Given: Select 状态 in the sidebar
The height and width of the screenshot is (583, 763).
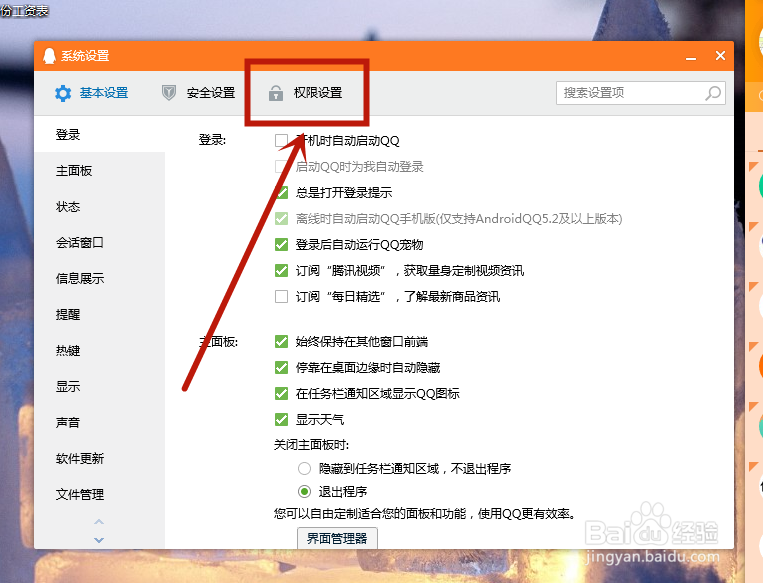Looking at the screenshot, I should [x=100, y=206].
